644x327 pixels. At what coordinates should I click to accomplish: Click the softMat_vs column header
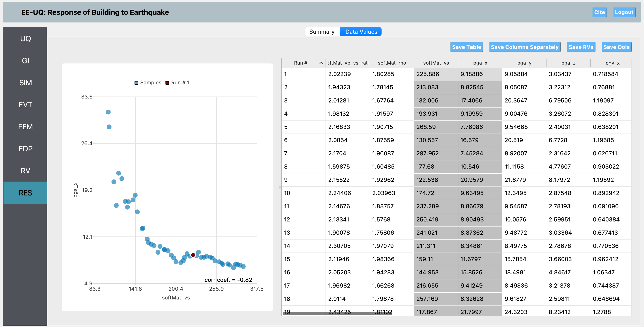tap(436, 63)
